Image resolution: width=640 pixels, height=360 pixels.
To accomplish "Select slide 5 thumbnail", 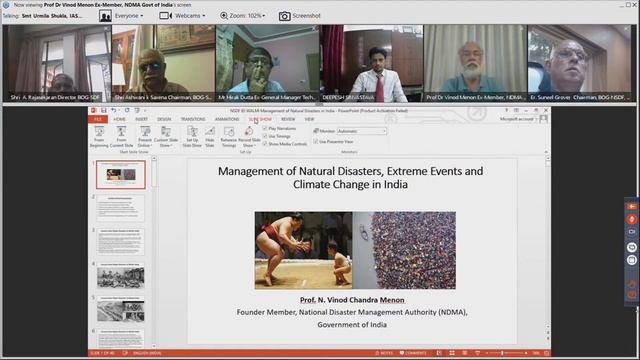I will tap(121, 309).
